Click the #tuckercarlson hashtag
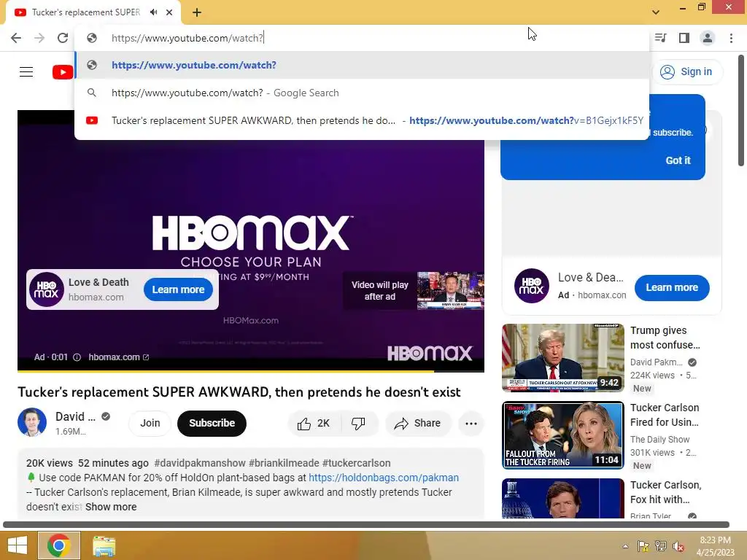 click(x=356, y=463)
